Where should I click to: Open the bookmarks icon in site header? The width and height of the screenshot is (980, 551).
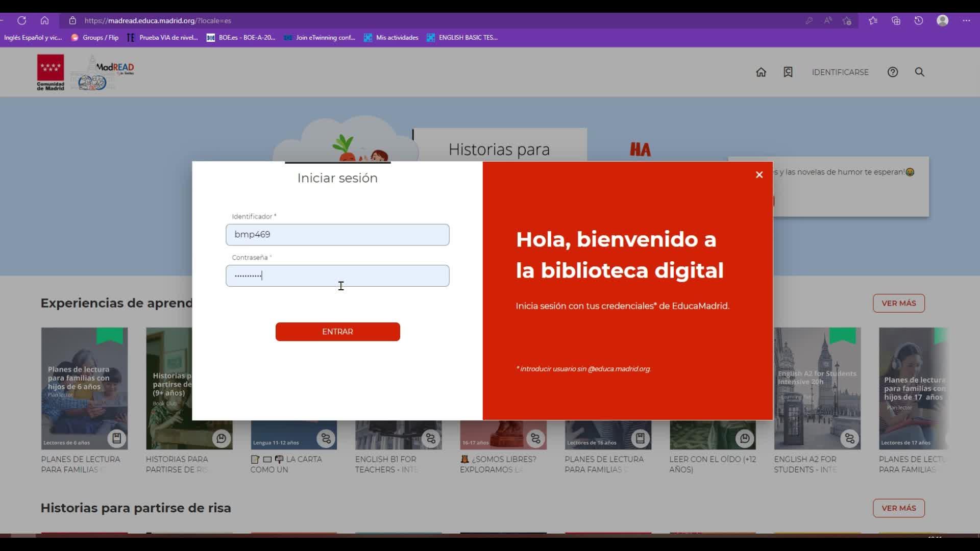point(788,72)
